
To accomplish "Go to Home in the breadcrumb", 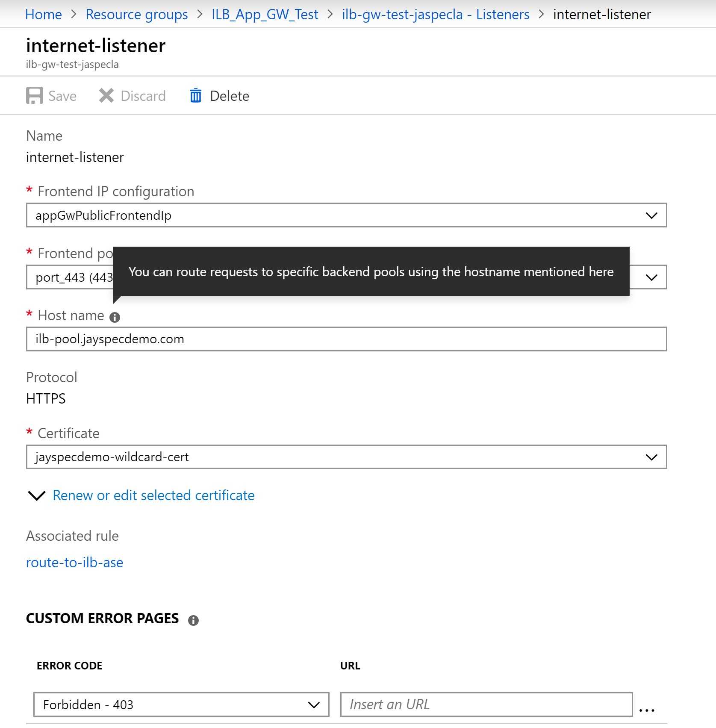I will (x=44, y=15).
